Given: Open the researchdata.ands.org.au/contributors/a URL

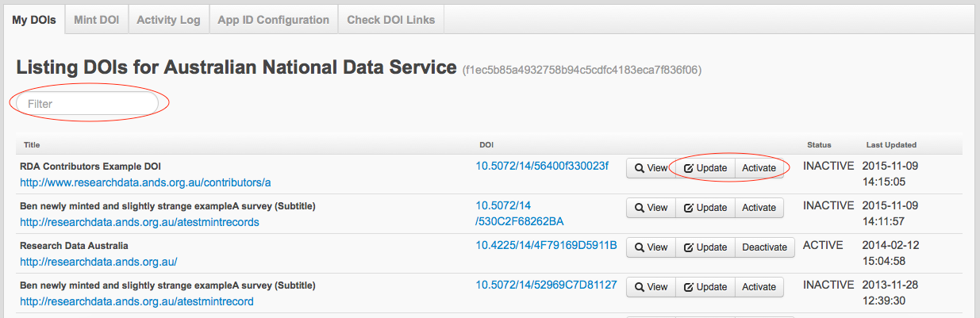Looking at the screenshot, I should coord(145,182).
